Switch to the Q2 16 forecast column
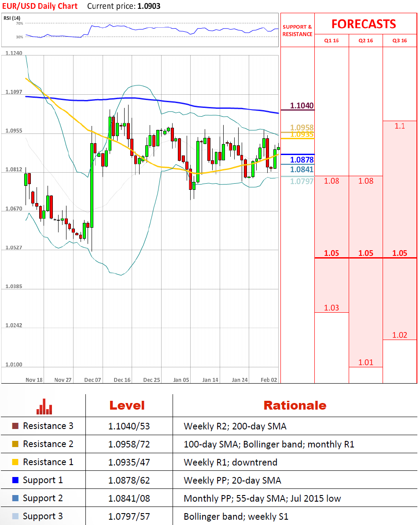This screenshot has width=420, height=525. pos(366,41)
